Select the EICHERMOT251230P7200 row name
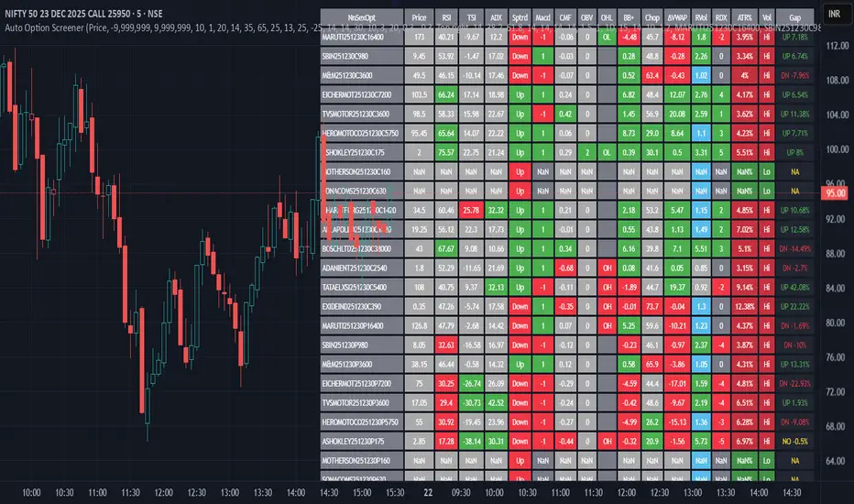This screenshot has width=854, height=504. point(362,384)
